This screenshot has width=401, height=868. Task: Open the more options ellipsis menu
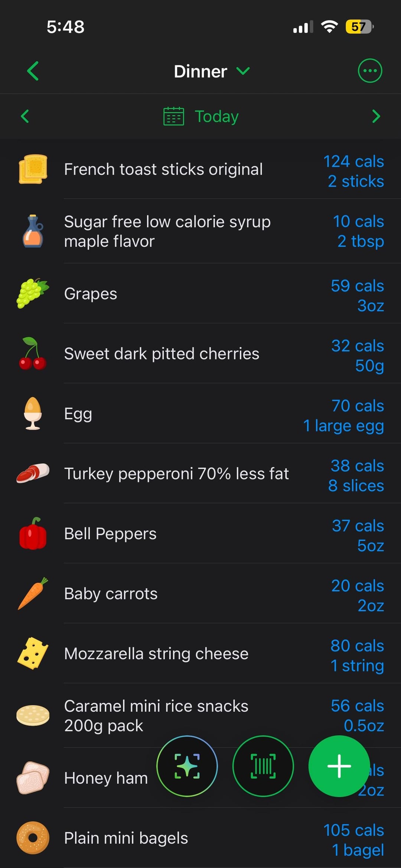(369, 71)
